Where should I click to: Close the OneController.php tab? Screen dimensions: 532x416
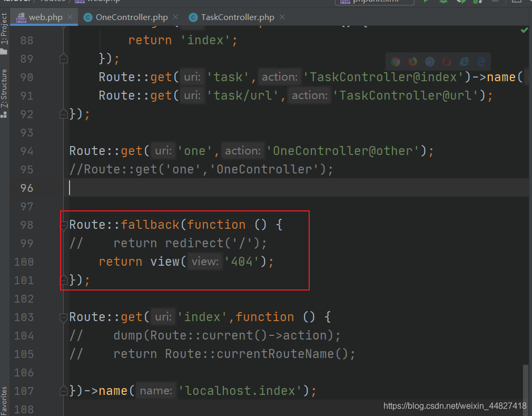(x=175, y=17)
